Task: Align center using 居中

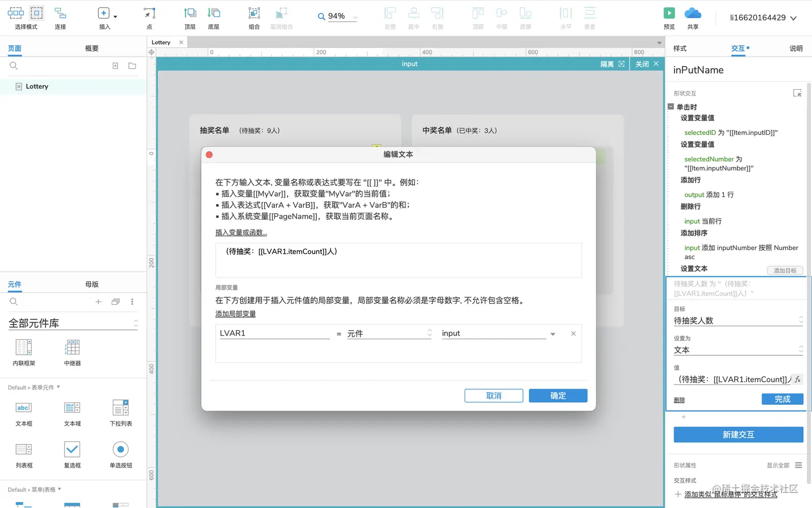Action: [x=414, y=18]
